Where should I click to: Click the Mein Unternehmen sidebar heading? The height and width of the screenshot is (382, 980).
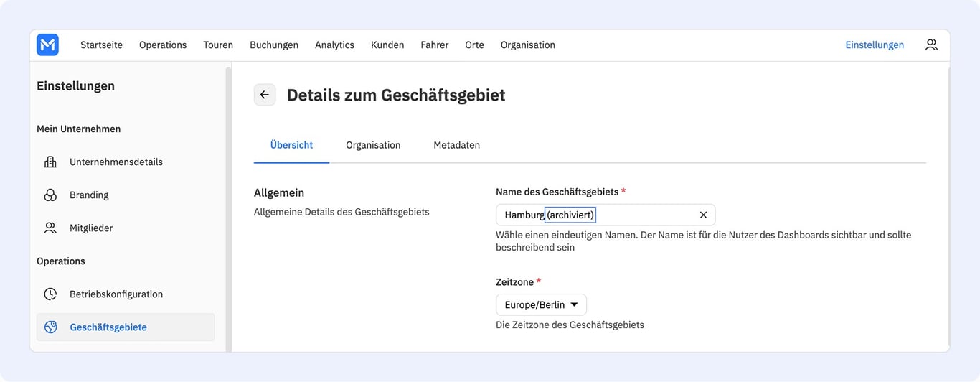click(x=79, y=129)
